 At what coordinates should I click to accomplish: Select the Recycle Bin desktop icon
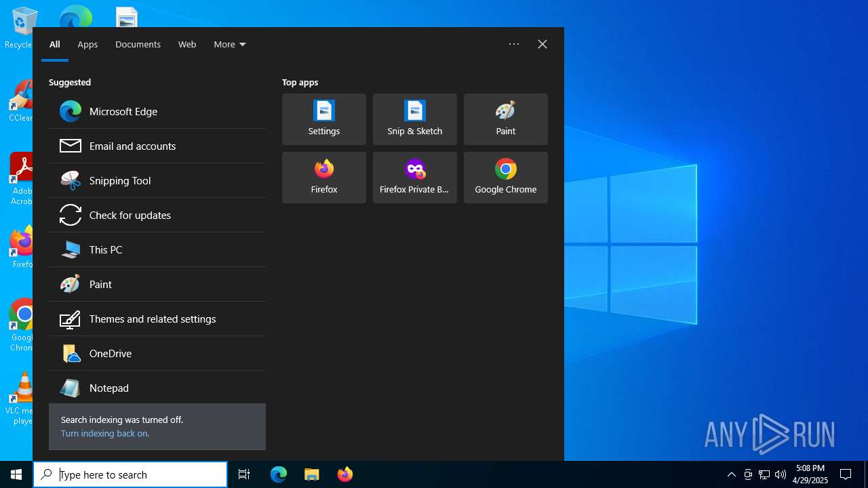(x=18, y=28)
